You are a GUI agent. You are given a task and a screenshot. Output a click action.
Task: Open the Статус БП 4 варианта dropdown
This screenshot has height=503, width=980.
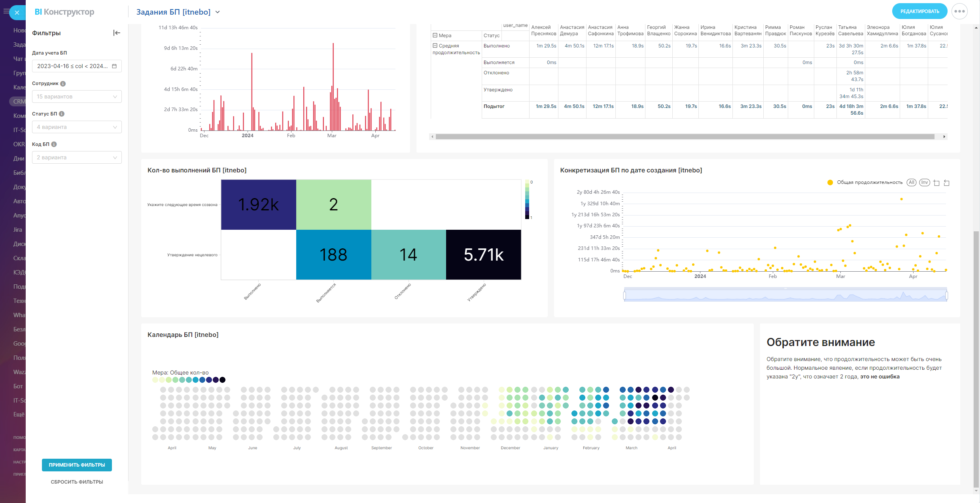(x=77, y=127)
